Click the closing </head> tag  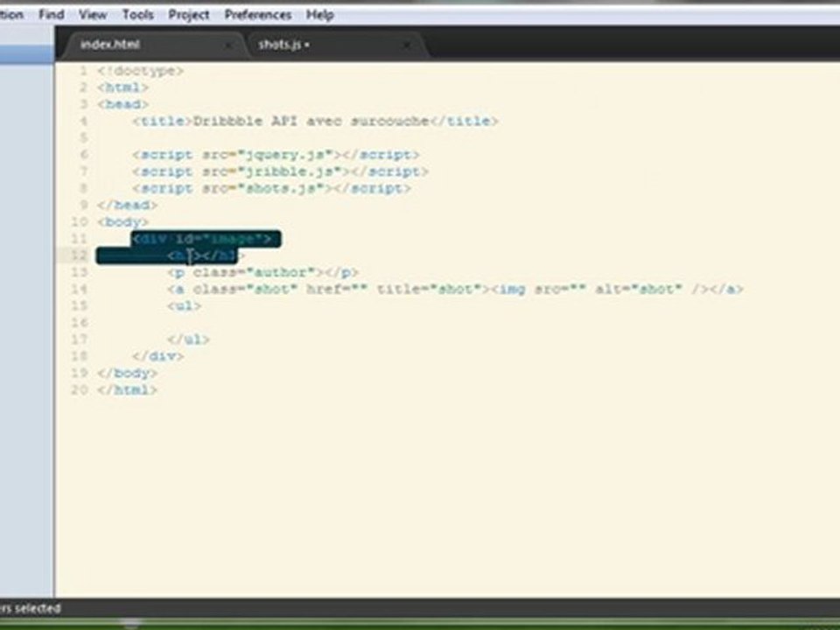click(127, 205)
